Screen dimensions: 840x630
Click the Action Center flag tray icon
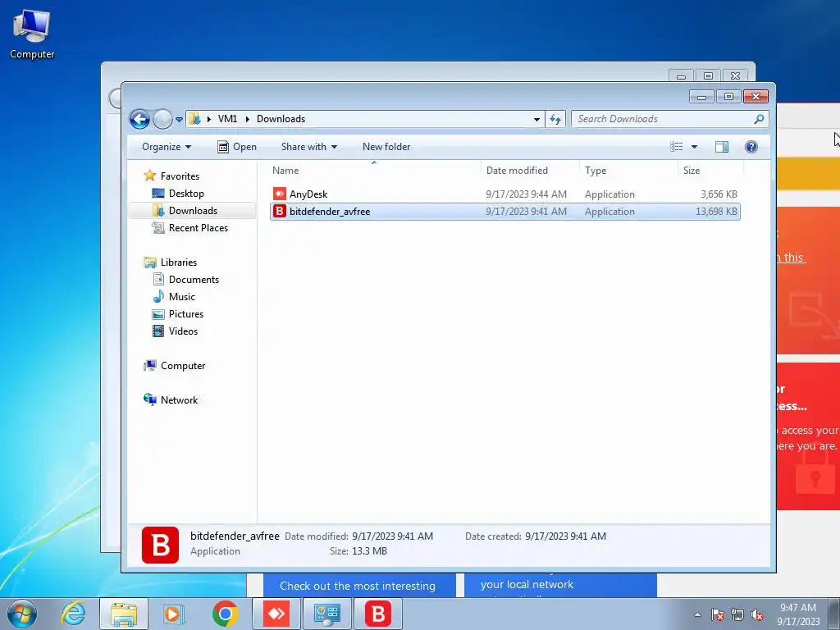[718, 614]
